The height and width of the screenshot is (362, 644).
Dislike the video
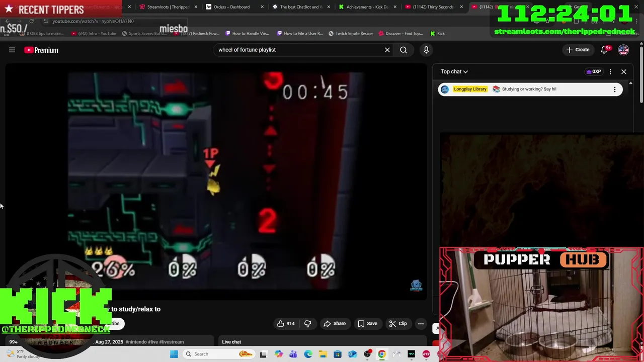(x=308, y=324)
